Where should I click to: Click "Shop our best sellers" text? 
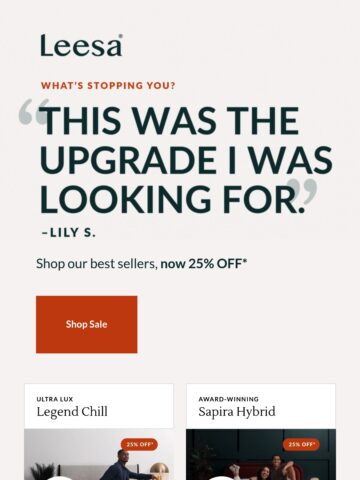(97, 264)
